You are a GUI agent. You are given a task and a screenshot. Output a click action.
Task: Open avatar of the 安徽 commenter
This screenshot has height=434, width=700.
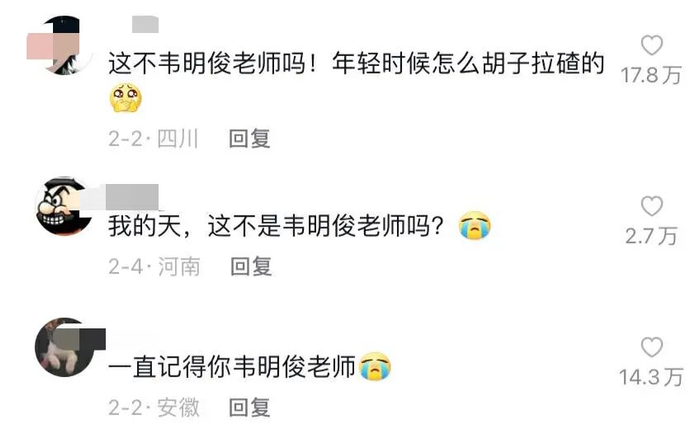point(64,347)
